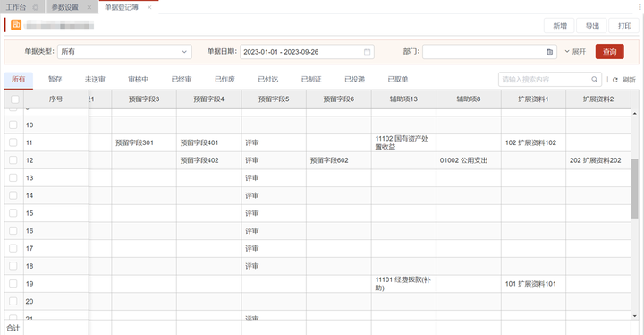
Task: Focus the 单据日期 range field
Action: click(307, 52)
